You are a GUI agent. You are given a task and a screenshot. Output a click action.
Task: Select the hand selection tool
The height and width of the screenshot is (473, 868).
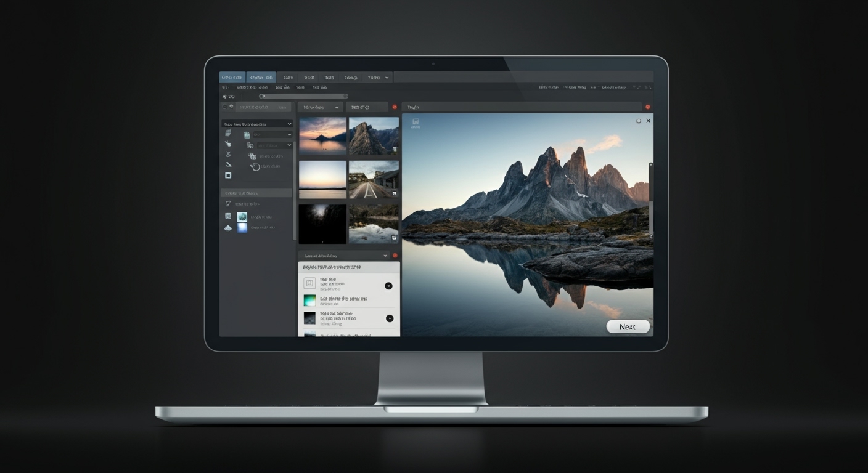point(228,144)
